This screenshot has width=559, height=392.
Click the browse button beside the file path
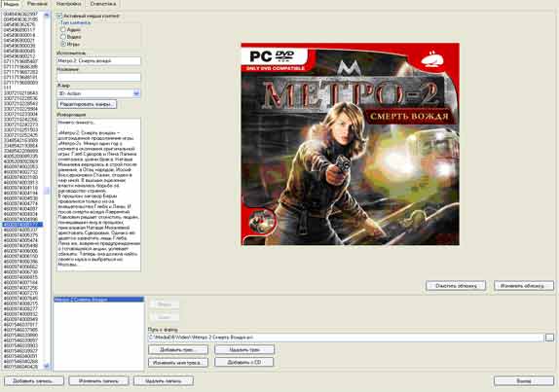pyautogui.click(x=549, y=338)
